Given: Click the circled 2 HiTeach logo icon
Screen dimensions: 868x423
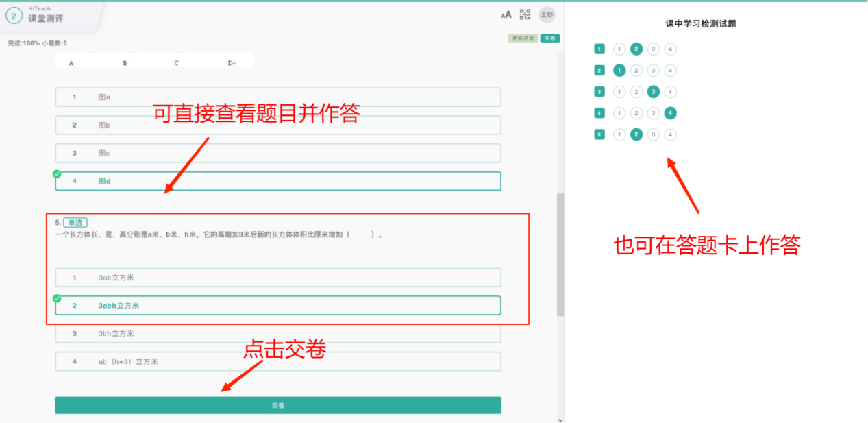Looking at the screenshot, I should [x=14, y=15].
